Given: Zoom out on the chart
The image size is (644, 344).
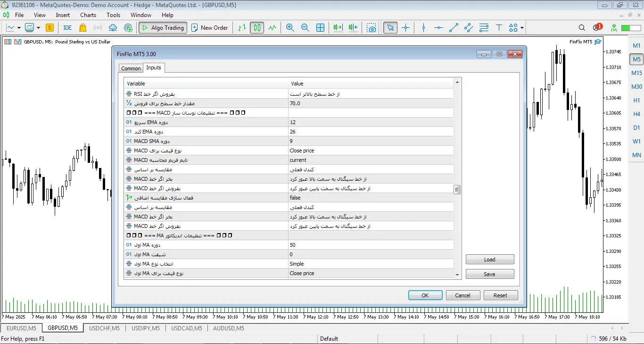Looking at the screenshot, I should coord(305,28).
